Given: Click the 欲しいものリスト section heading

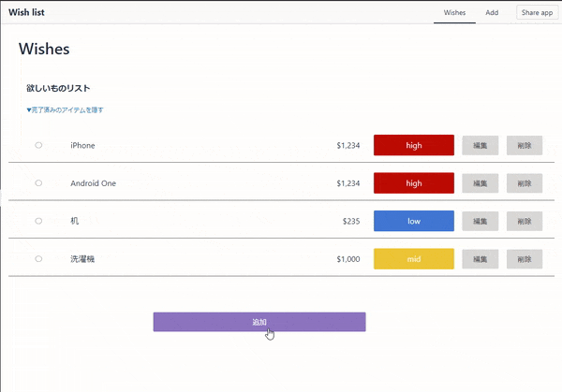Looking at the screenshot, I should click(x=58, y=88).
